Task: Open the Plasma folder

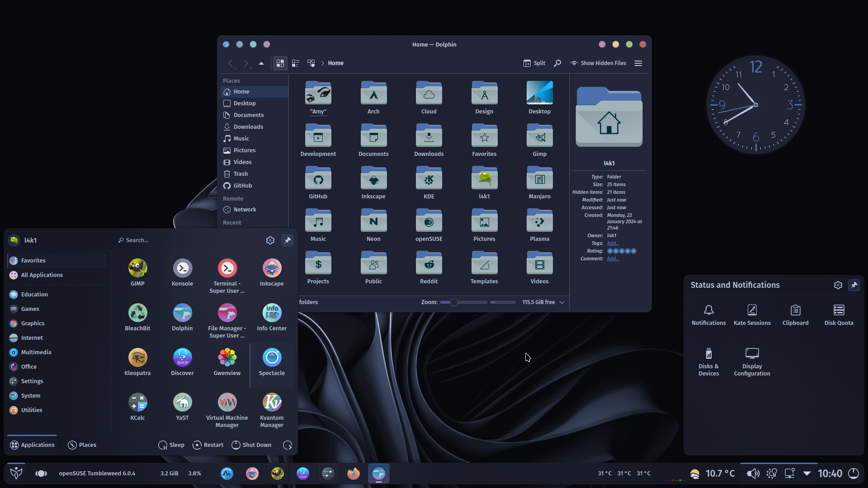Action: [x=539, y=225]
